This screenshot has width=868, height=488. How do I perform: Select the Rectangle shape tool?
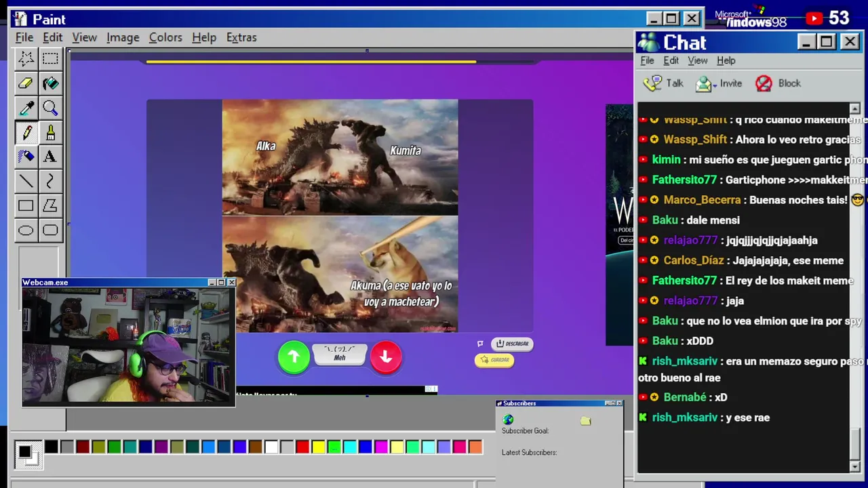tap(26, 205)
